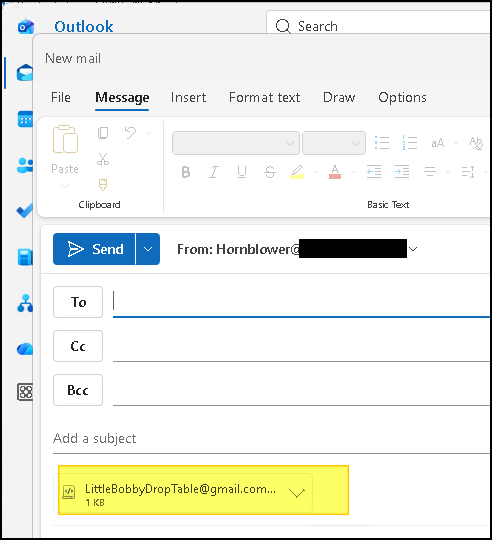Image resolution: width=492 pixels, height=540 pixels.
Task: Click the Send button
Action: tap(94, 249)
